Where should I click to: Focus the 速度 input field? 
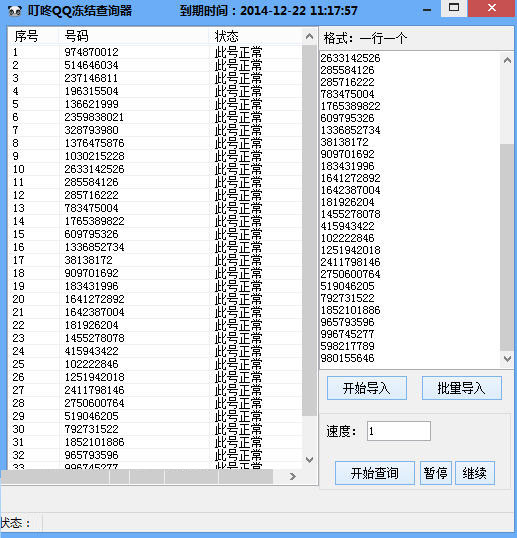pyautogui.click(x=399, y=431)
